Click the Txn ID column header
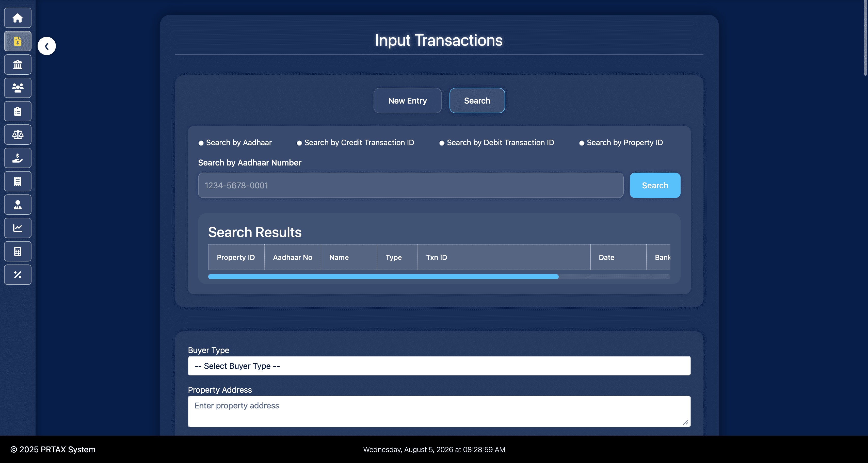 click(x=504, y=257)
